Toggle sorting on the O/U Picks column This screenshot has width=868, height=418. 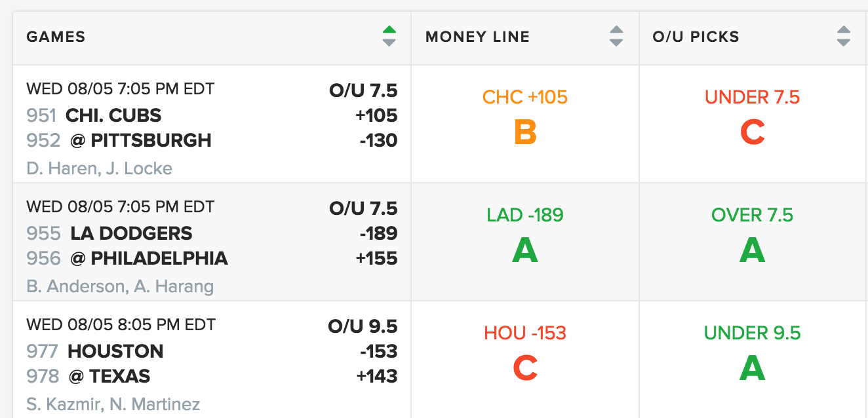(843, 36)
